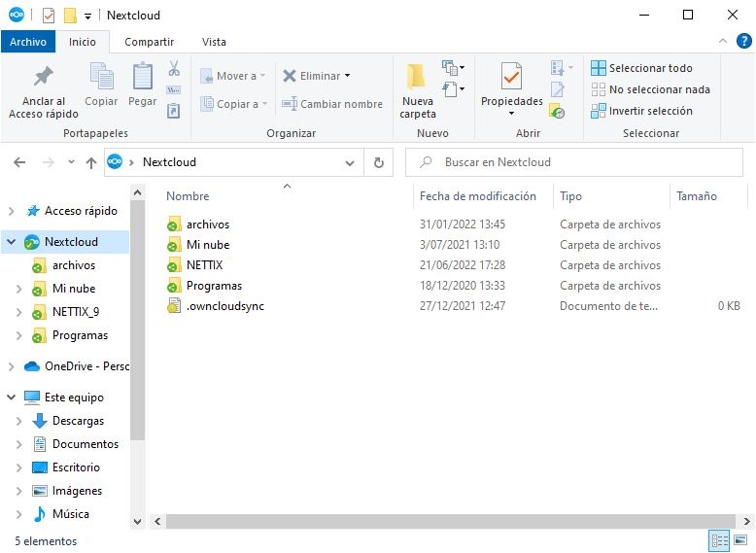The image size is (756, 553).
Task: Open the Archivo menu tab
Action: pos(28,42)
